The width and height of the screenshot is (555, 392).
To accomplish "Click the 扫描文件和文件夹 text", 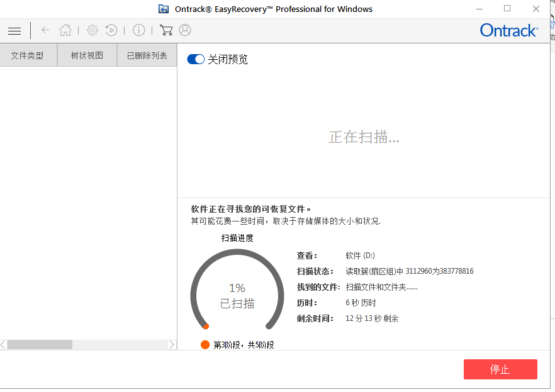I will pyautogui.click(x=381, y=288).
